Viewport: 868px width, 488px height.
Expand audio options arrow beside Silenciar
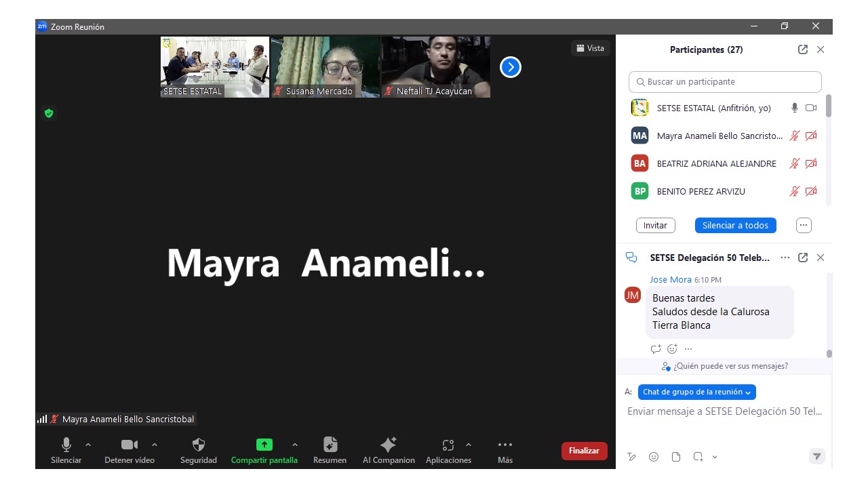[x=88, y=445]
